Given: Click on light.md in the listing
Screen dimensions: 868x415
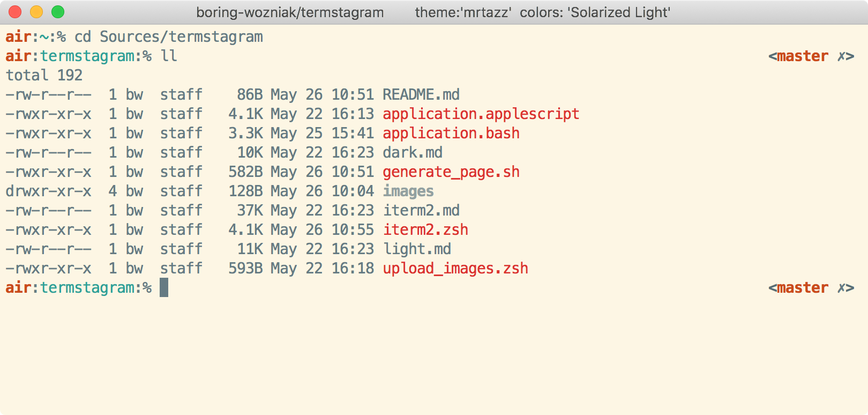Looking at the screenshot, I should (x=416, y=249).
